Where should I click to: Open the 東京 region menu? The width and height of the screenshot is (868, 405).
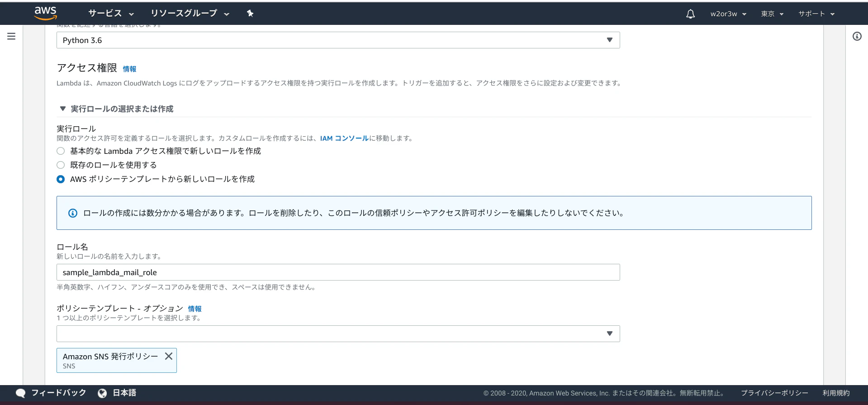click(x=772, y=14)
